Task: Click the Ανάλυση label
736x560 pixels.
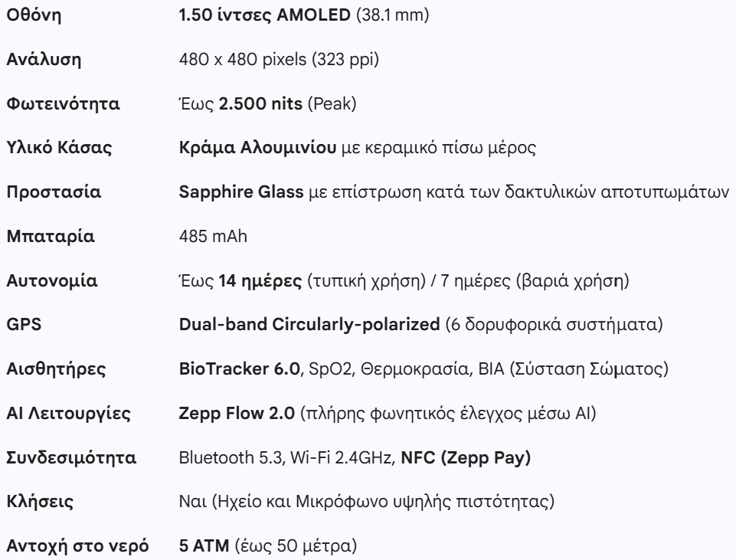Action: (x=44, y=60)
